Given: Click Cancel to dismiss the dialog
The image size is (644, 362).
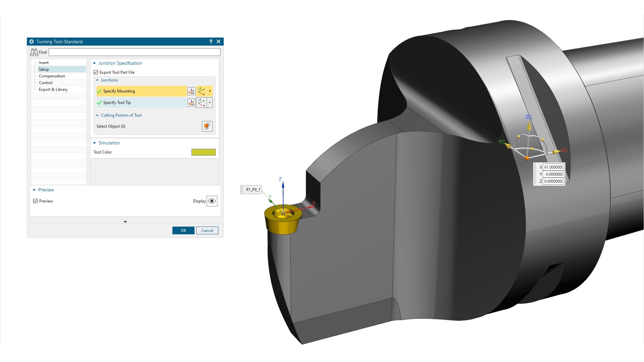Looking at the screenshot, I should [207, 230].
